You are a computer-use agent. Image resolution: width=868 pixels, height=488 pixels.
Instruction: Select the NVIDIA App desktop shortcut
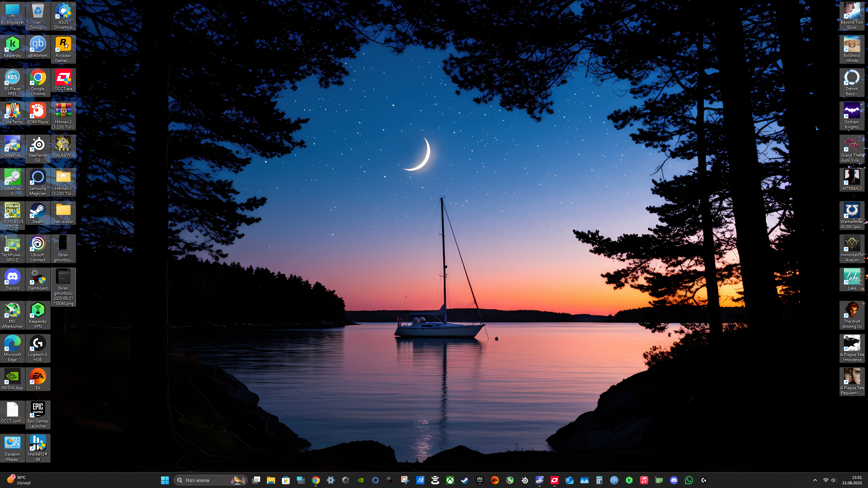pyautogui.click(x=13, y=379)
